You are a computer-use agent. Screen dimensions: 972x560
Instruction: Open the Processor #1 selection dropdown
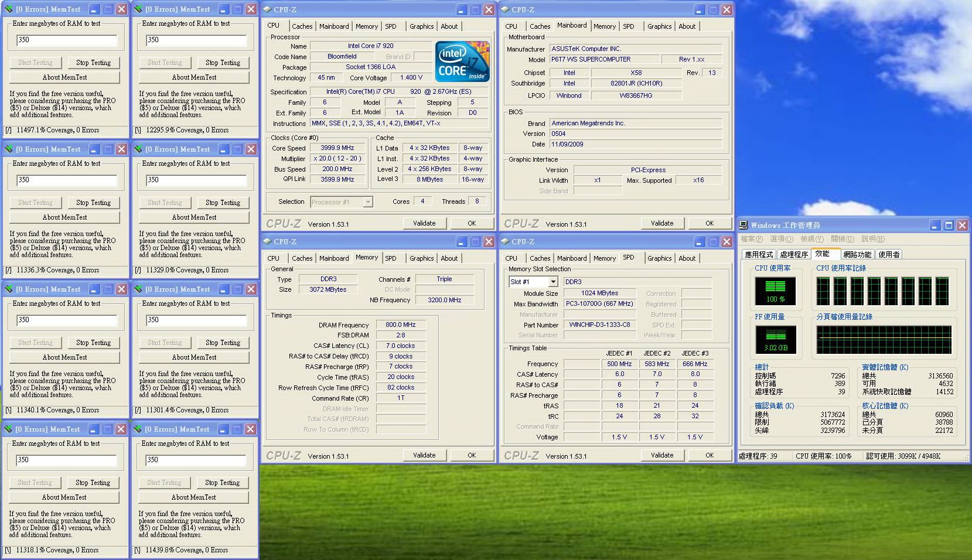368,202
